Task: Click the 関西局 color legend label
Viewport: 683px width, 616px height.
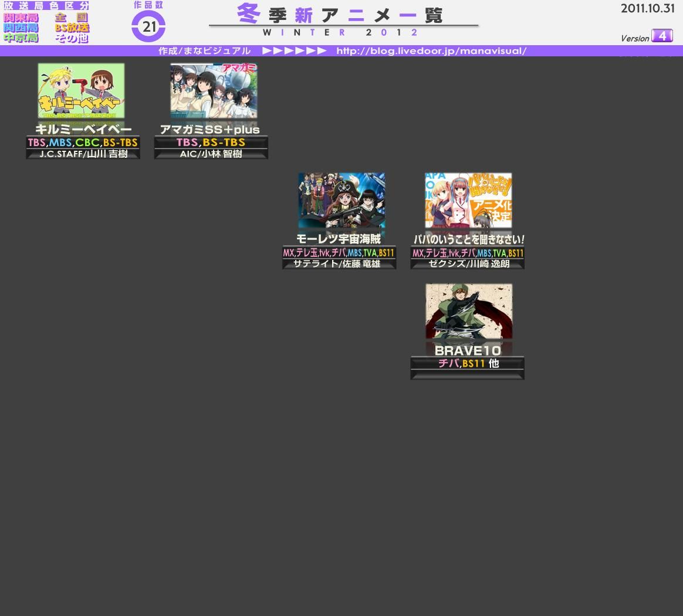Action: coord(21,28)
